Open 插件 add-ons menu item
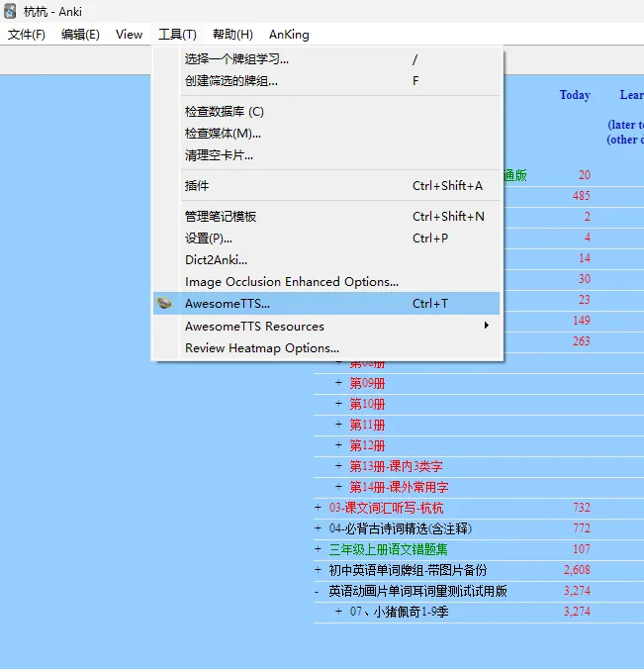Image resolution: width=644 pixels, height=669 pixels. tap(326, 186)
